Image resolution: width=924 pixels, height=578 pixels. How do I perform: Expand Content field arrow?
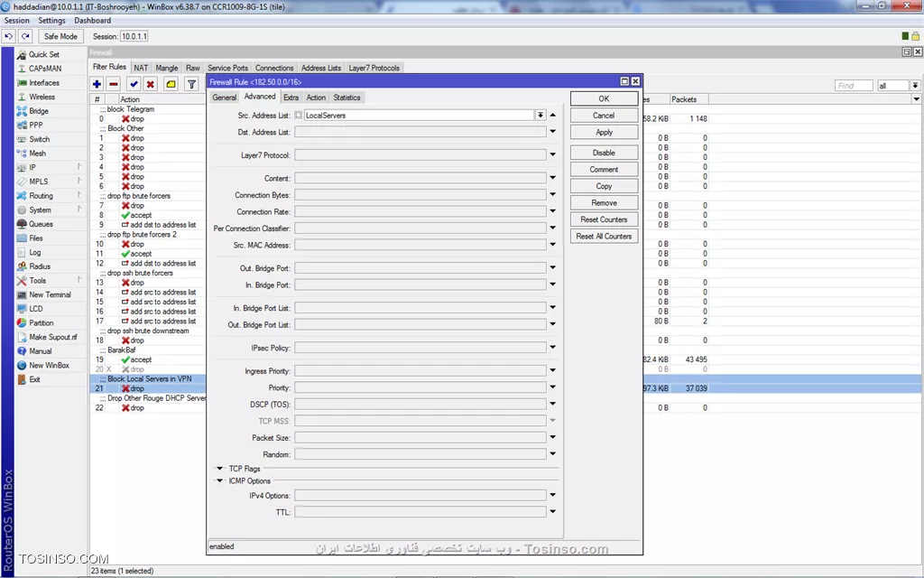[553, 178]
